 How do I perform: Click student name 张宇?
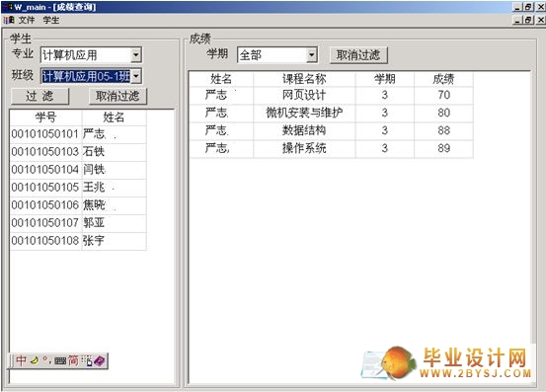coord(94,241)
